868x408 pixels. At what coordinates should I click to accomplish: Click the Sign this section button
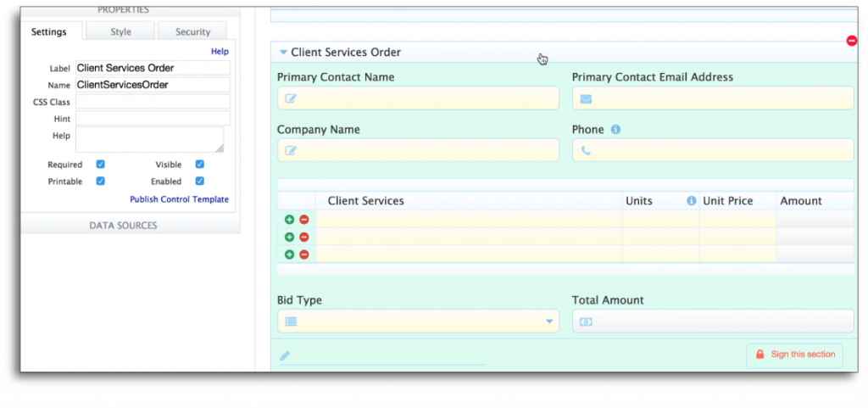(x=794, y=355)
